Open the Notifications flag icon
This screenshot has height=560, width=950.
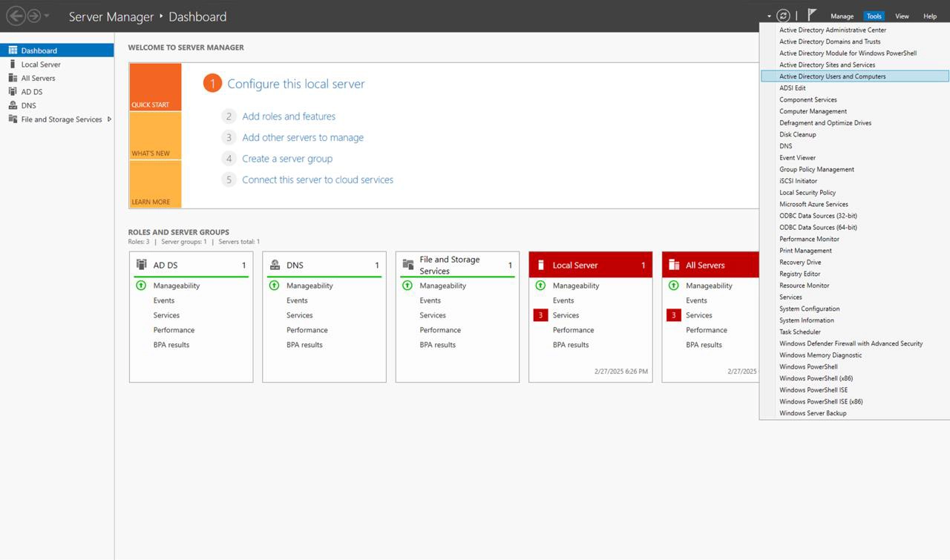click(x=812, y=15)
